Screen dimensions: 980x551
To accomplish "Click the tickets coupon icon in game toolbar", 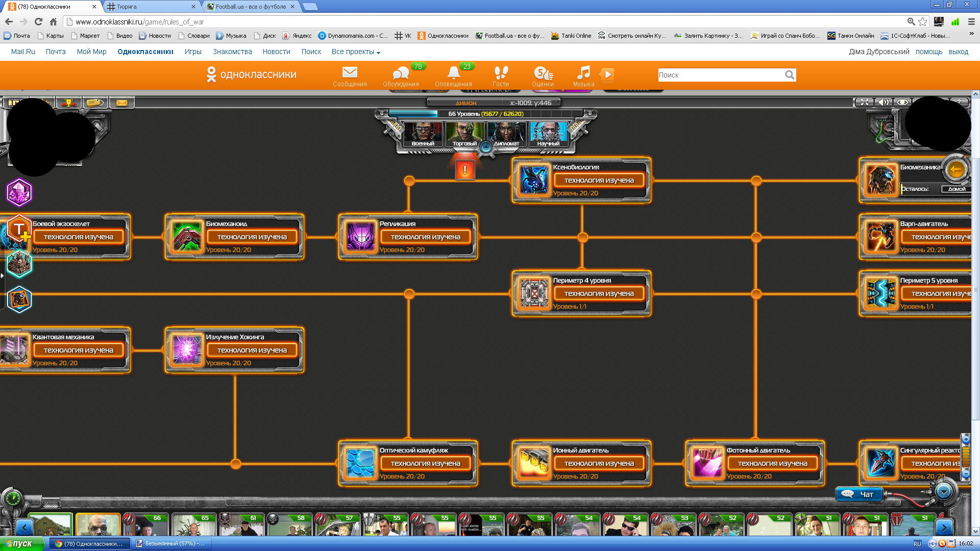I will [x=95, y=103].
